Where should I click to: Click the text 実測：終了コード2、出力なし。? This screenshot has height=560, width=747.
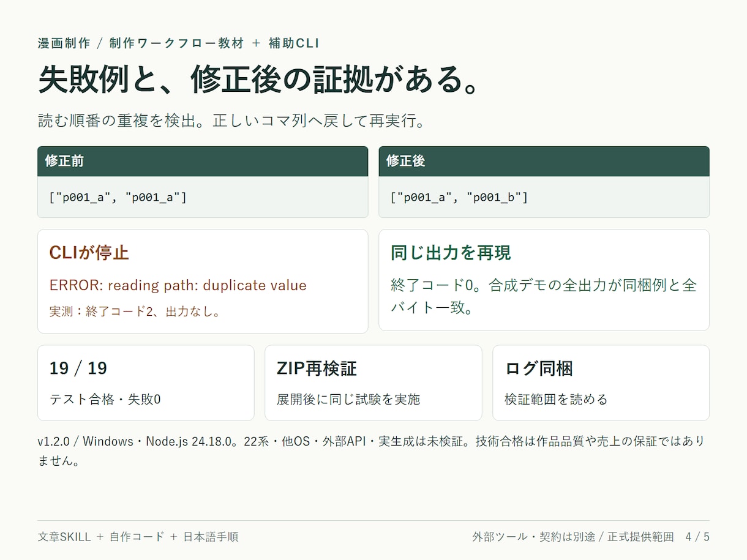click(x=135, y=312)
